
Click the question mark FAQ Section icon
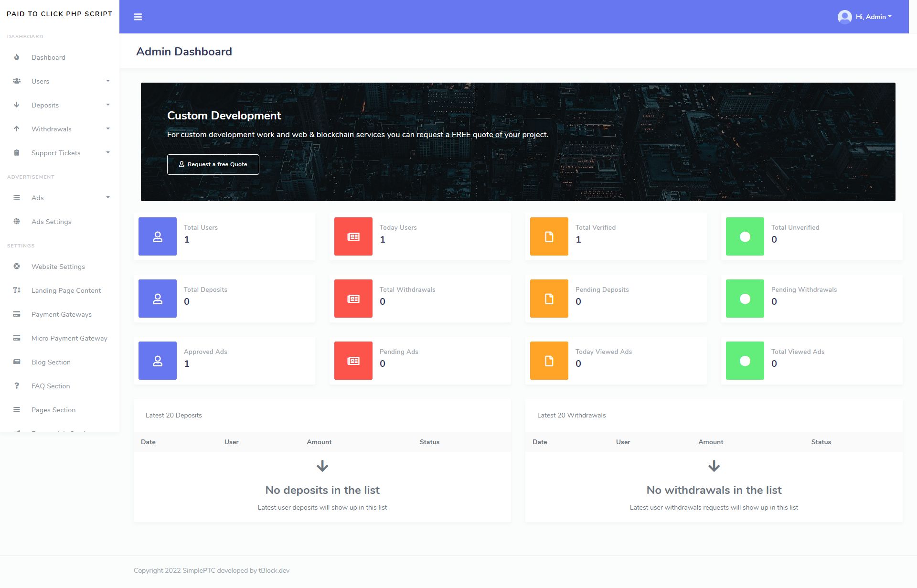[17, 386]
